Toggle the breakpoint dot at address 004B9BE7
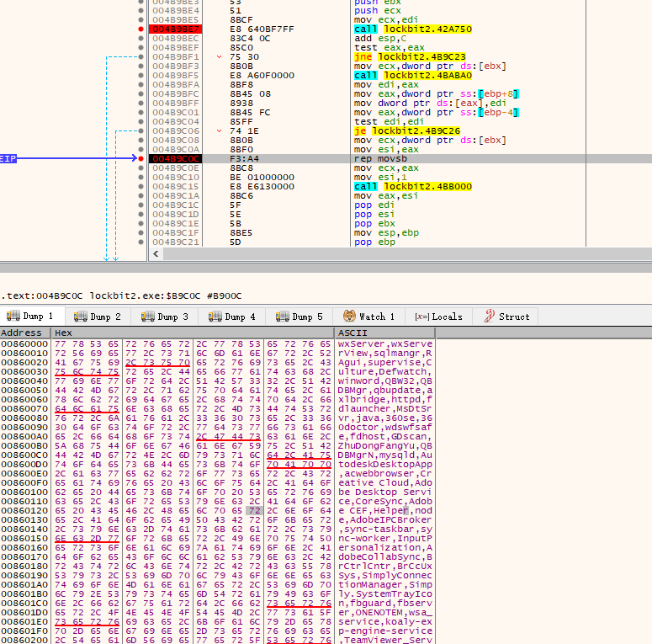 (140, 29)
